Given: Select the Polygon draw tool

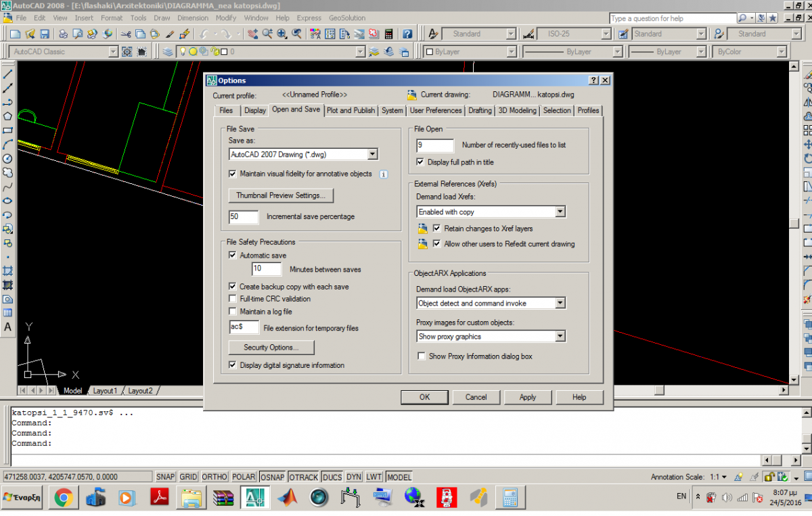Looking at the screenshot, I should 7,116.
